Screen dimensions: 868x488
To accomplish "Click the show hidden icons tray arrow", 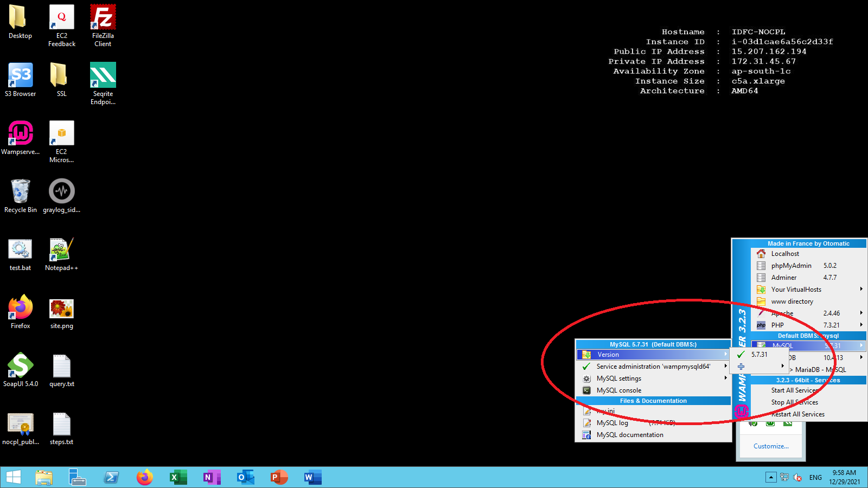I will point(771,477).
